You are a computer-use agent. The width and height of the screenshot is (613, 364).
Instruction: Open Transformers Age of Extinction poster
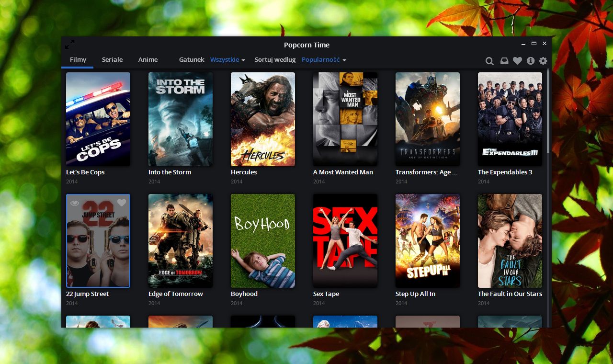pos(428,119)
